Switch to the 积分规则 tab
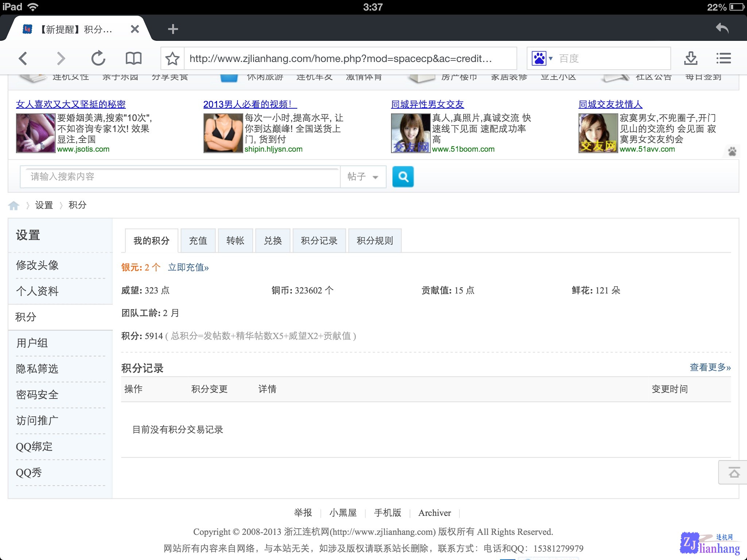 click(x=375, y=241)
